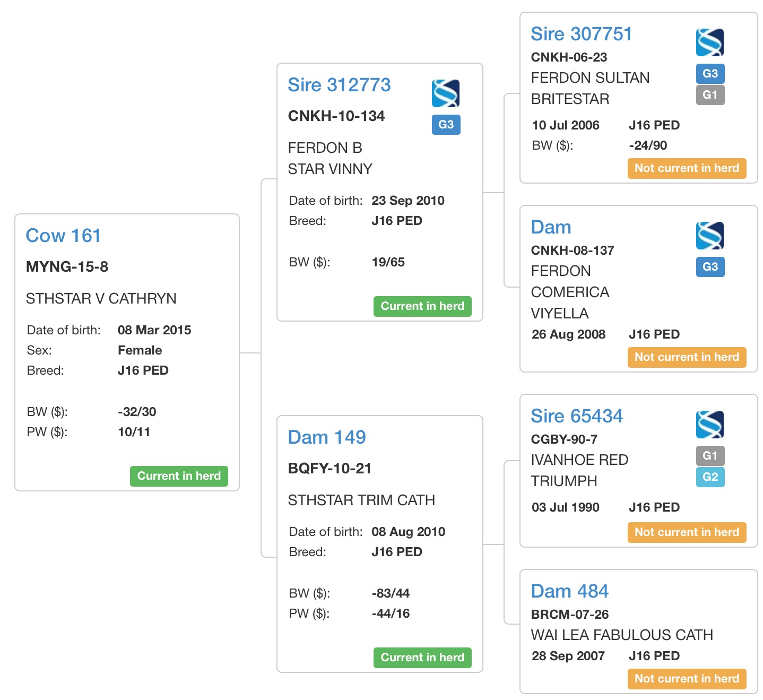Open Sire 65434 heading link

point(576,416)
